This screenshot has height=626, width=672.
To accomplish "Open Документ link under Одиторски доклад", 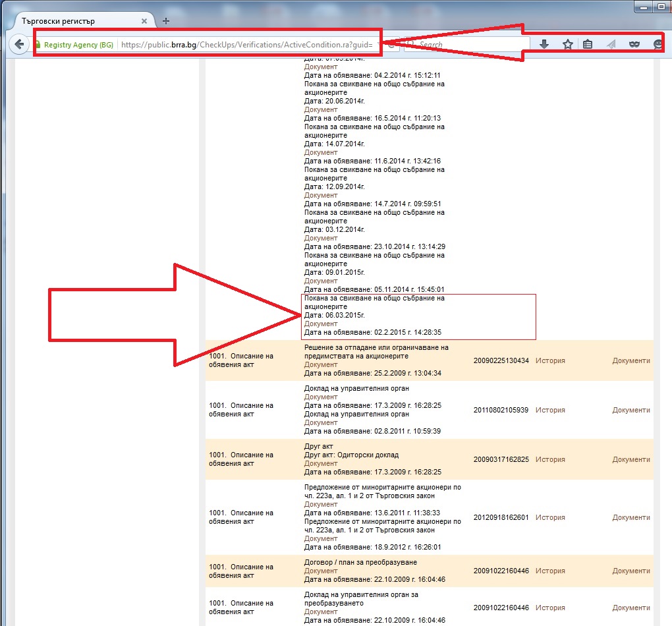I will click(320, 463).
